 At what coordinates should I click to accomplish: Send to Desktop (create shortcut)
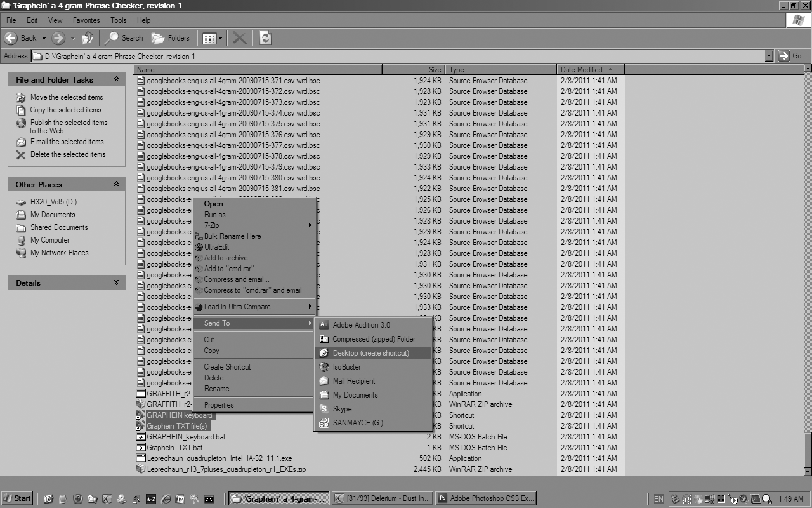coord(373,353)
